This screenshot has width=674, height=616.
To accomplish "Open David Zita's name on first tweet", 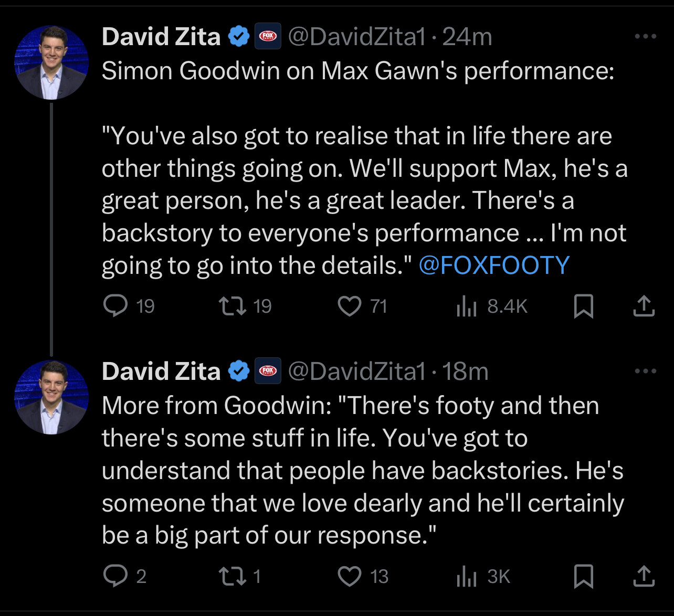I will 161,37.
